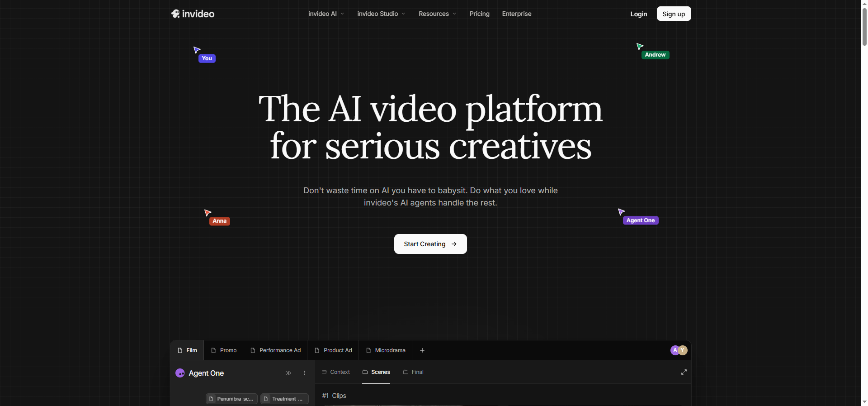
Task: Click the Start Creating button
Action: pyautogui.click(x=430, y=244)
